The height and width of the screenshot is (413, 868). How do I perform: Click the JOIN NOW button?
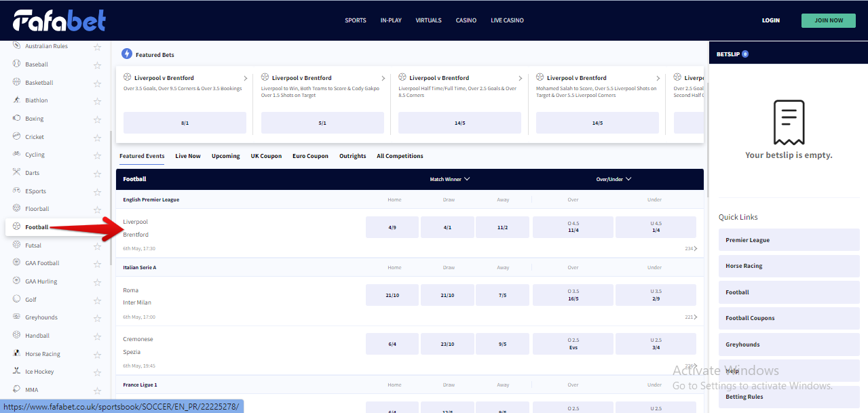(x=829, y=20)
